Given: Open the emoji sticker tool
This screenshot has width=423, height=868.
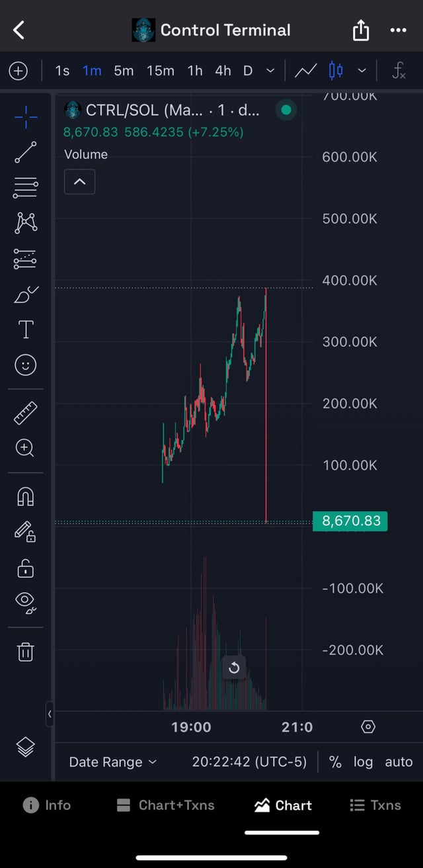Looking at the screenshot, I should tap(26, 365).
